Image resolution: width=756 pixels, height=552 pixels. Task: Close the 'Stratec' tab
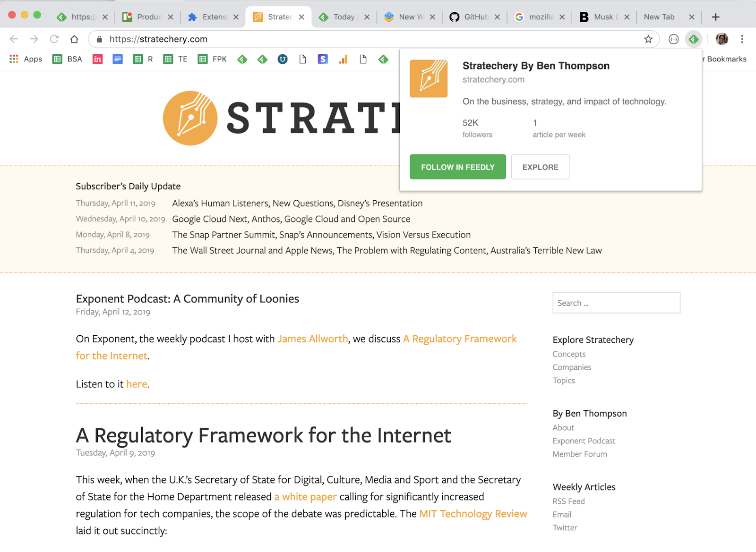(301, 17)
